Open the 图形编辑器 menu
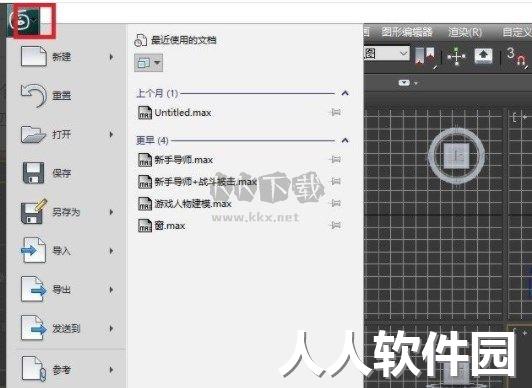This screenshot has height=388, width=532. (407, 32)
